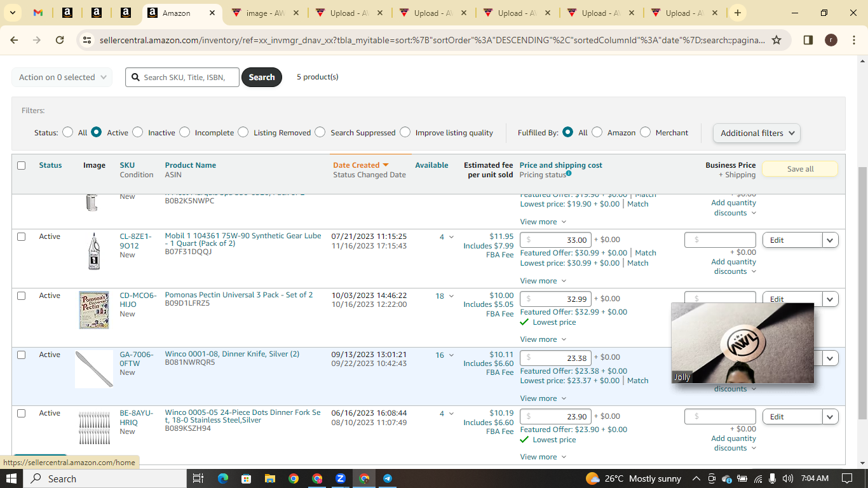This screenshot has height=488, width=868.
Task: Open the Gmail tab in Chrome
Action: [x=38, y=13]
